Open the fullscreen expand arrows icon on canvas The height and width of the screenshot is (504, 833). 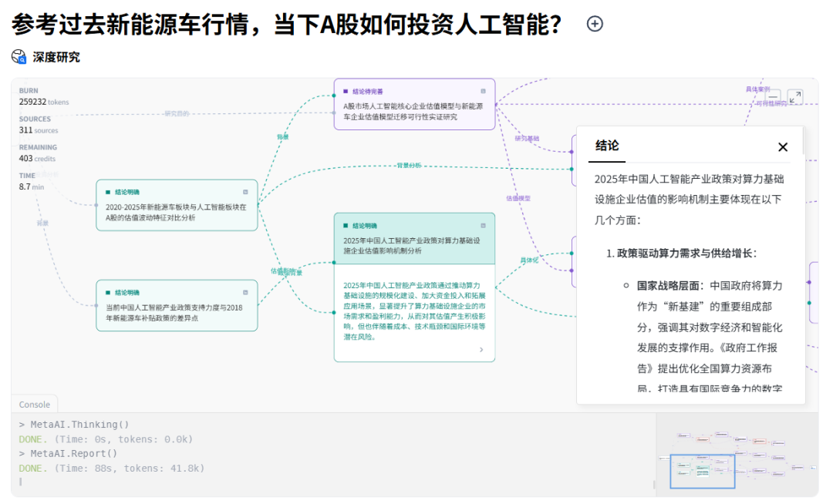click(x=794, y=96)
